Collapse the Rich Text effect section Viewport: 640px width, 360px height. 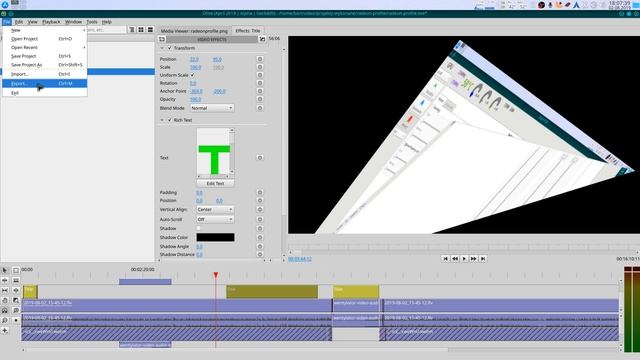tap(162, 120)
